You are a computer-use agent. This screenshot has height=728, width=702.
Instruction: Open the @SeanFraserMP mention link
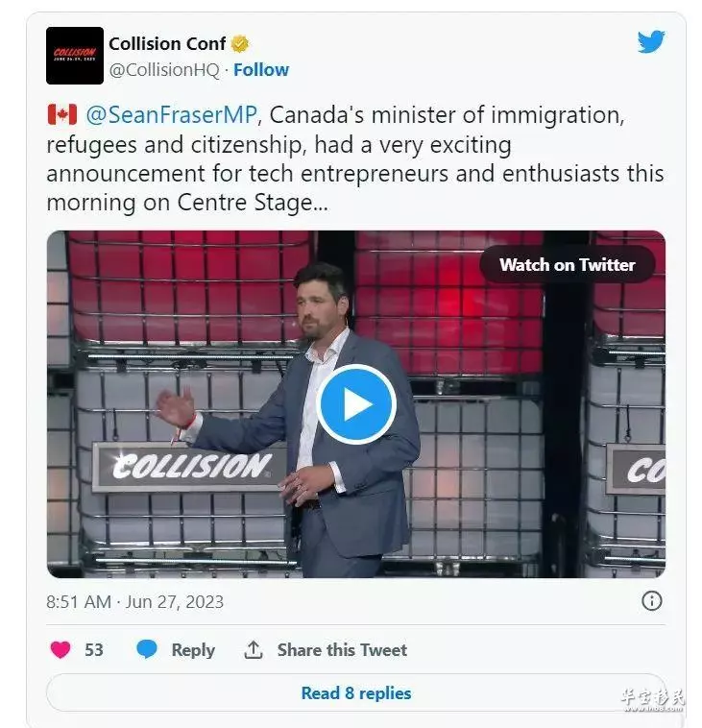point(171,114)
